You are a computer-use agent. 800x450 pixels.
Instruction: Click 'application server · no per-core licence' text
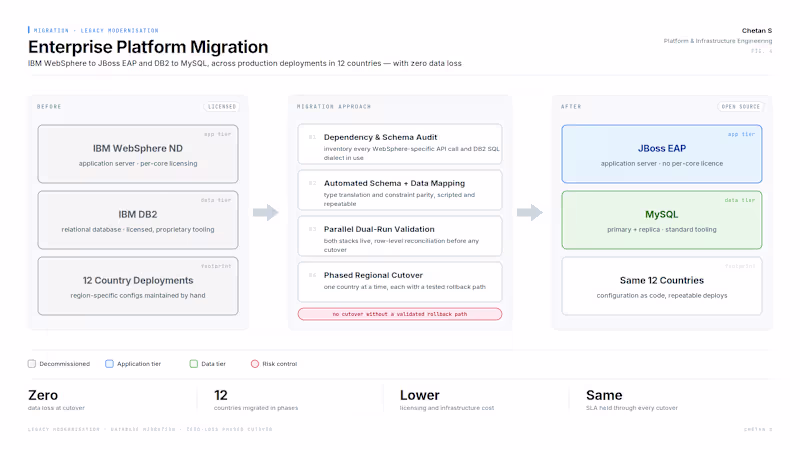tap(662, 164)
